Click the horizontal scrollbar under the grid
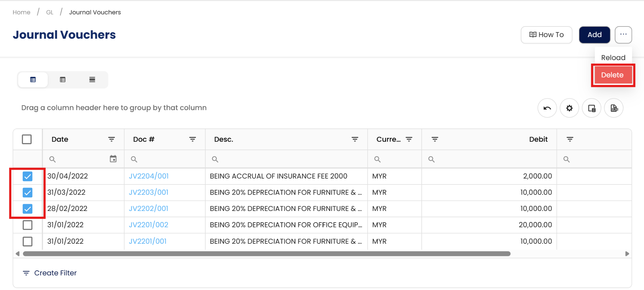Screen dimensions: 644x290 pyautogui.click(x=266, y=254)
